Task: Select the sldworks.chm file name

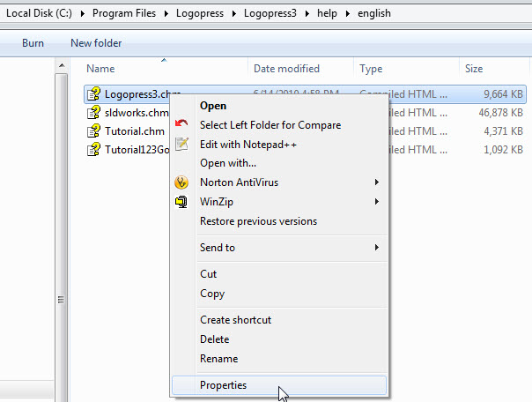Action: pyautogui.click(x=137, y=112)
